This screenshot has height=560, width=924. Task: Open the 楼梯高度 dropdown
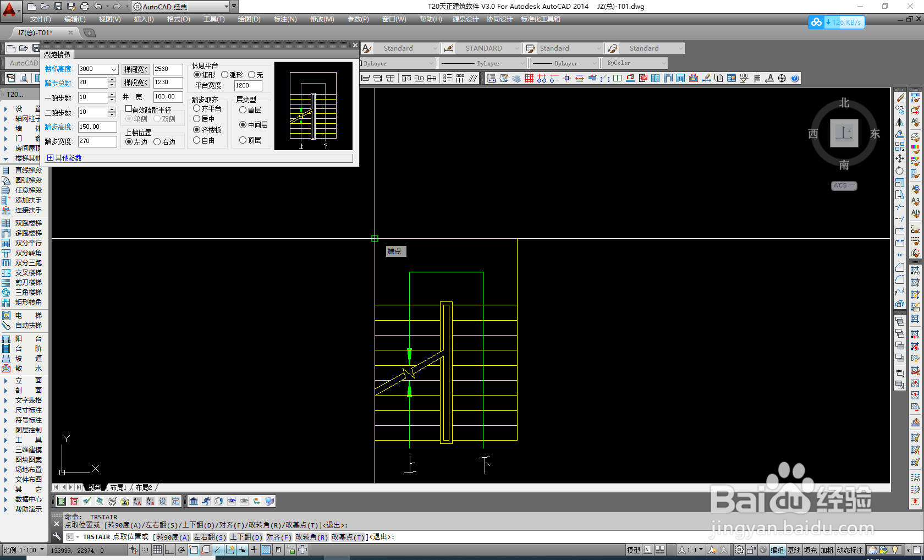click(x=114, y=69)
